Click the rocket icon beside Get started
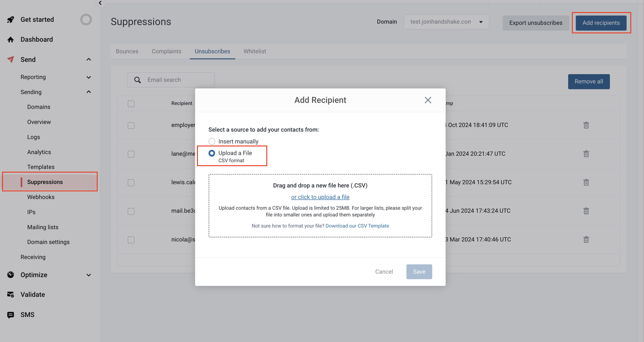 (10, 19)
